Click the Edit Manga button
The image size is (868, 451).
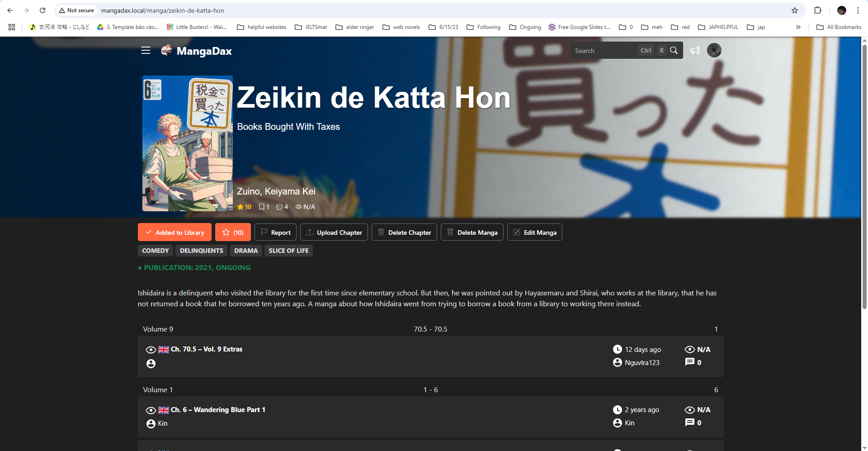coord(535,233)
